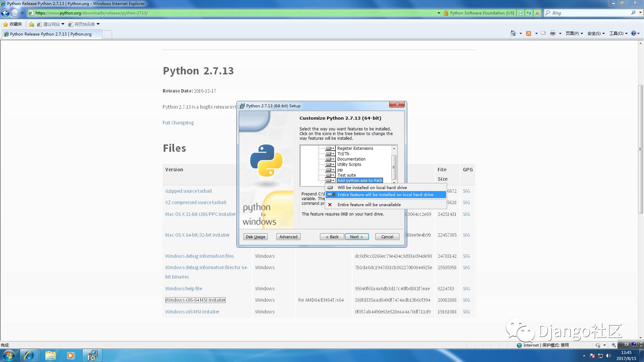Open a new blank tab
The height and width of the screenshot is (362, 644).
click(x=107, y=34)
